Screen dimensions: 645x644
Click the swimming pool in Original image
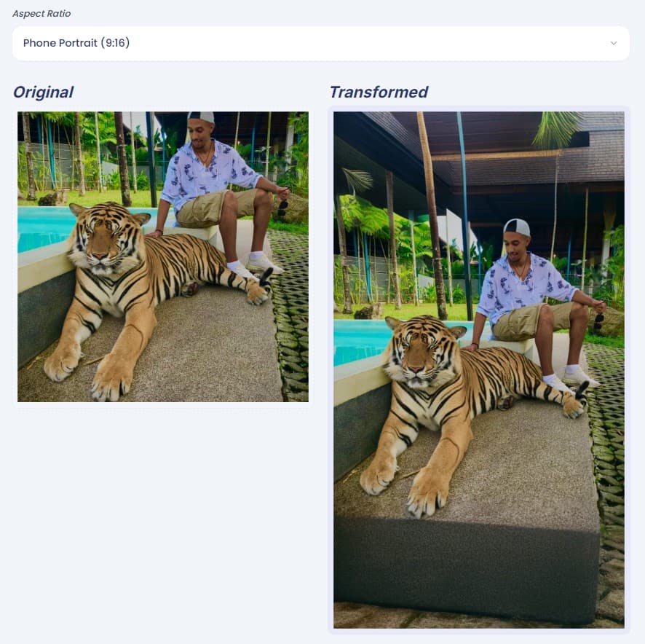44,226
